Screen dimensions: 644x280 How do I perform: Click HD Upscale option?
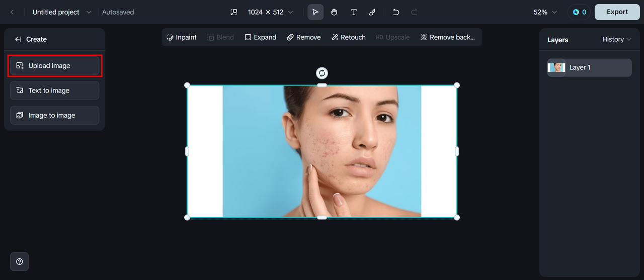393,37
